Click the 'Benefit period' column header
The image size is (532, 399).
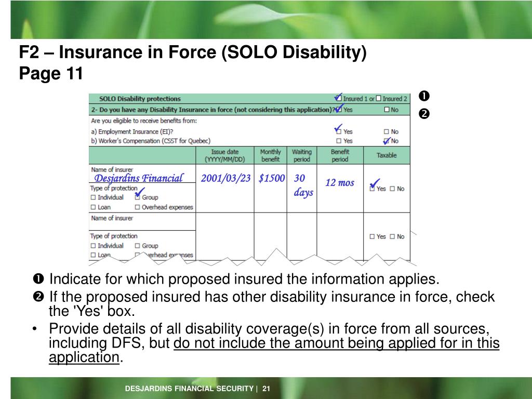[340, 156]
